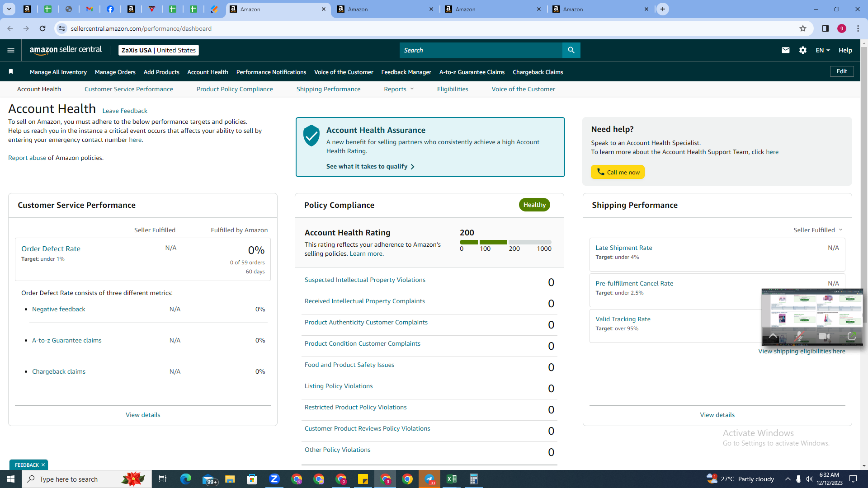Open the Help link in the header
Viewport: 868px width, 488px height.
[x=845, y=50]
